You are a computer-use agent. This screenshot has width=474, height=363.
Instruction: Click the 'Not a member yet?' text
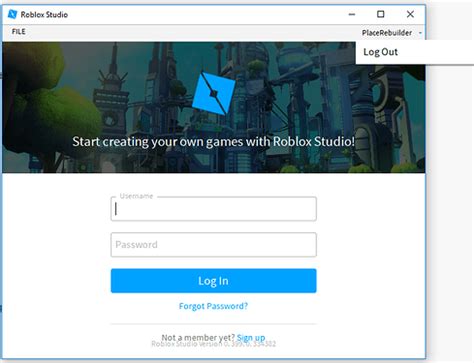pos(198,337)
